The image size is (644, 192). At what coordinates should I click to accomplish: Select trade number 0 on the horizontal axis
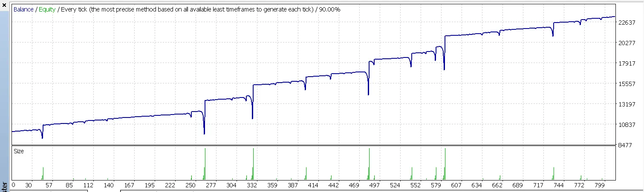pyautogui.click(x=13, y=185)
